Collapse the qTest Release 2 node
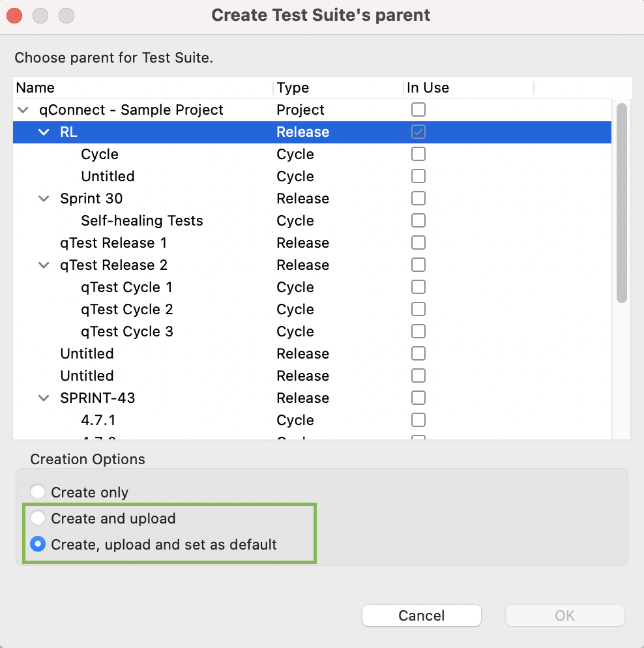The image size is (644, 648). tap(44, 265)
